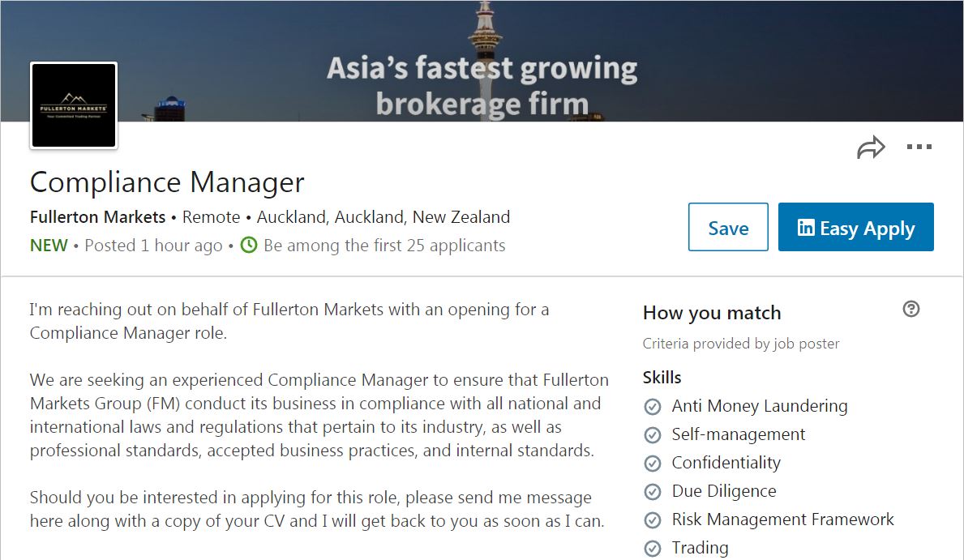Click the Compliance Manager job title
This screenshot has height=560, width=964.
point(167,182)
